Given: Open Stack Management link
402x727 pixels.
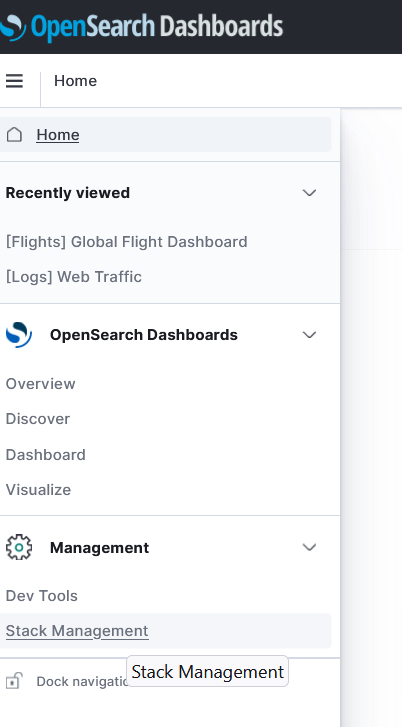Looking at the screenshot, I should pyautogui.click(x=77, y=631).
